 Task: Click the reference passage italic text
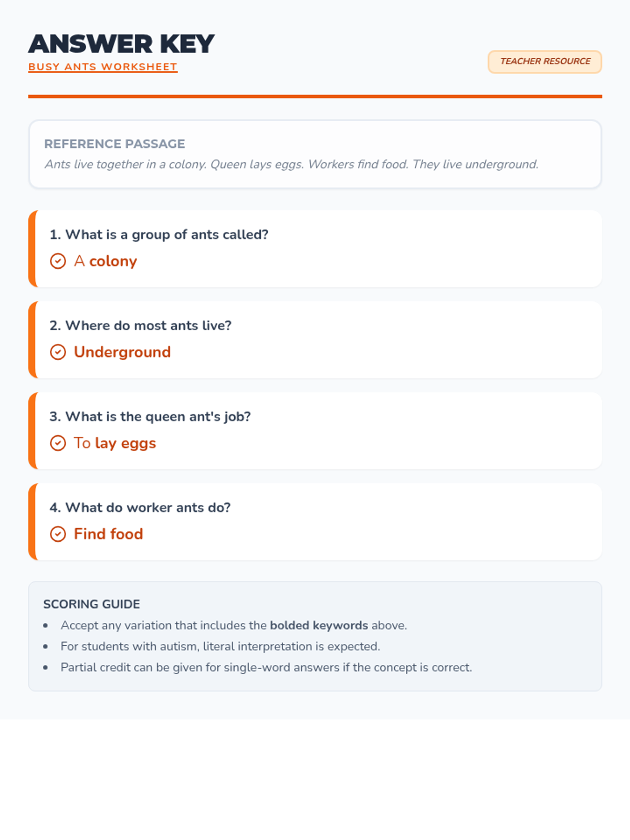(x=291, y=164)
